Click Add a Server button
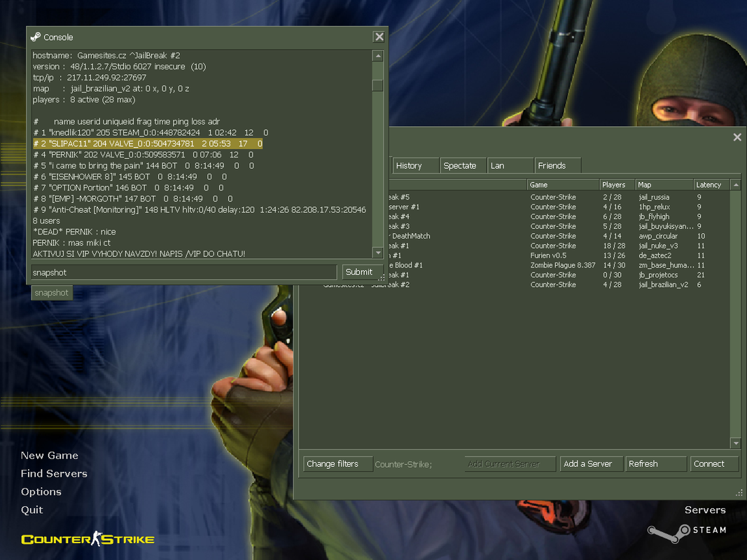Image resolution: width=747 pixels, height=560 pixels. (591, 464)
